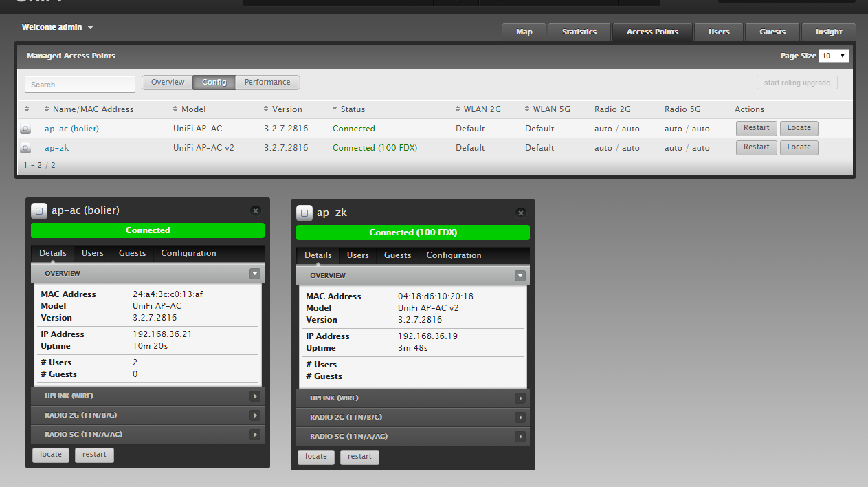The width and height of the screenshot is (868, 487).
Task: Sort by Version column header
Action: coord(282,109)
